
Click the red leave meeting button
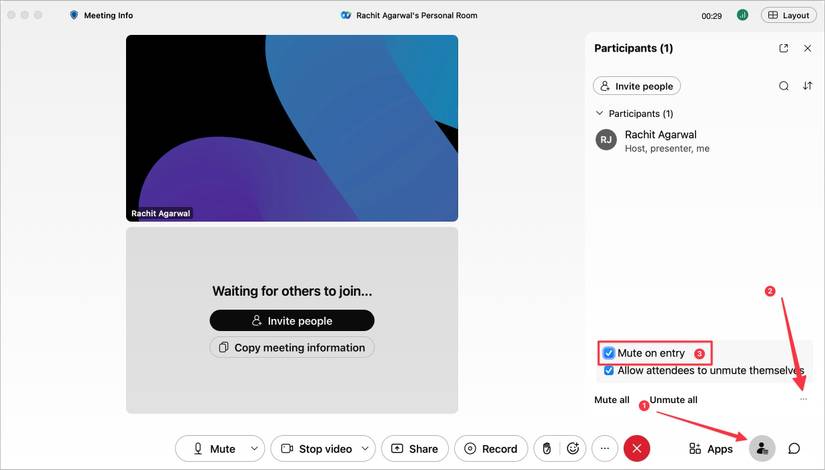637,449
